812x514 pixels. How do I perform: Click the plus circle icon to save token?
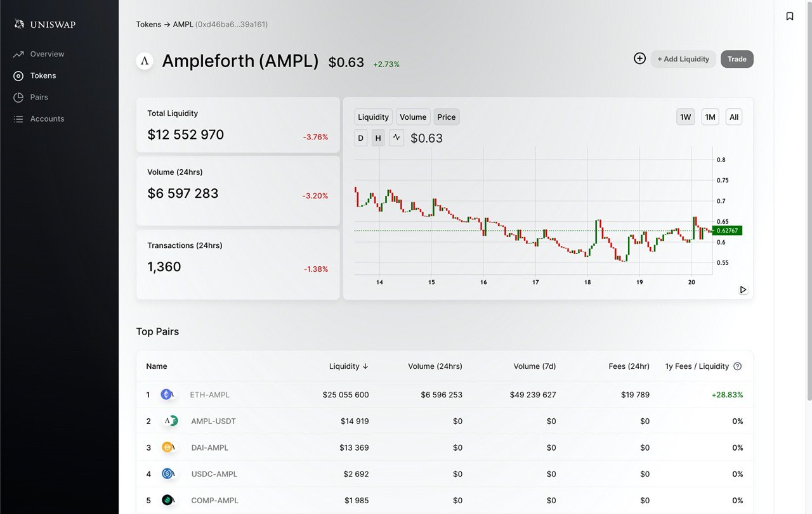coord(639,58)
